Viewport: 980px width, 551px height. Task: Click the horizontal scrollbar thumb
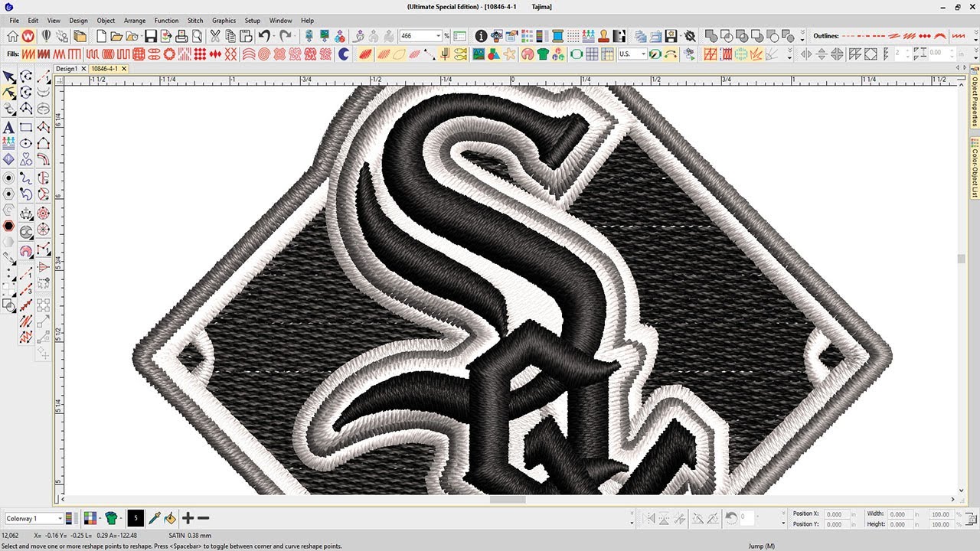click(507, 500)
